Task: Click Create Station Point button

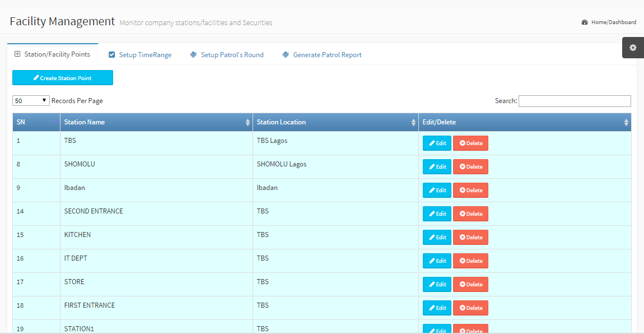Action: (x=63, y=78)
